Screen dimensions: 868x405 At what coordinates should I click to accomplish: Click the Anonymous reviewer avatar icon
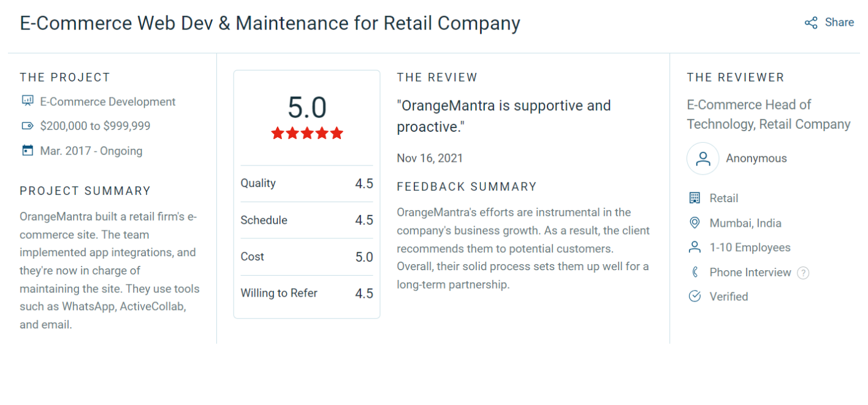pyautogui.click(x=702, y=159)
